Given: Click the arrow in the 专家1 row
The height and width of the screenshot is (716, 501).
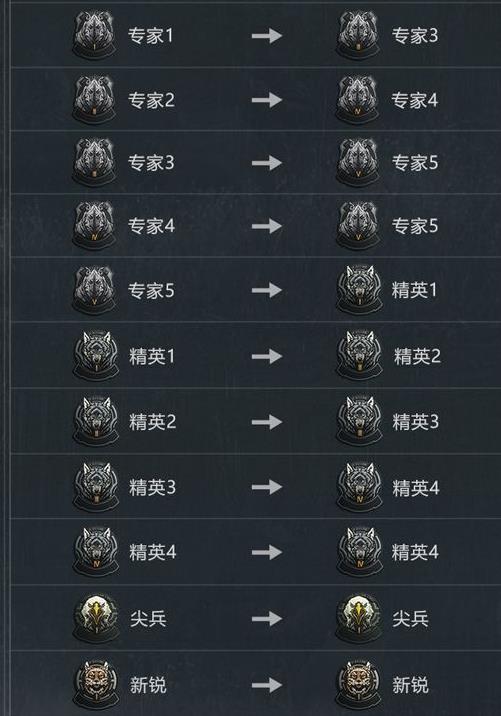Looking at the screenshot, I should 267,36.
